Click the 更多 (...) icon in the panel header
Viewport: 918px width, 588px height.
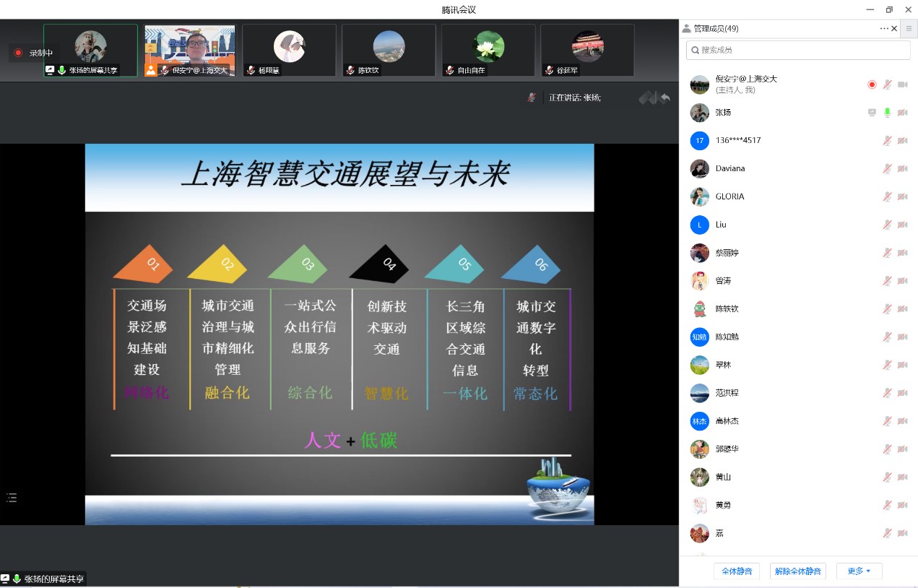(883, 28)
